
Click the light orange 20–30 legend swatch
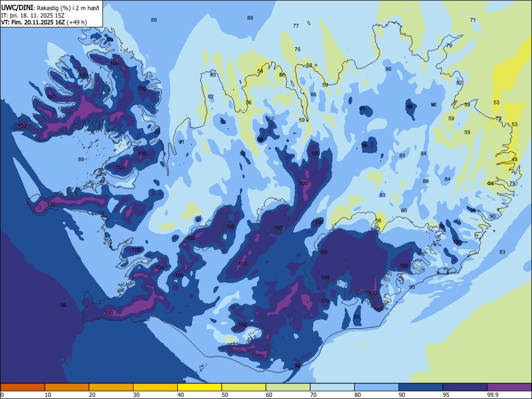click(x=111, y=387)
